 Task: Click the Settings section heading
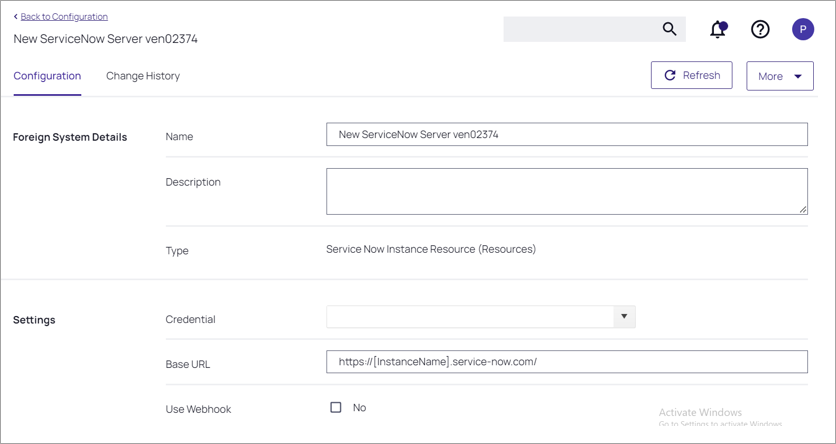click(34, 320)
